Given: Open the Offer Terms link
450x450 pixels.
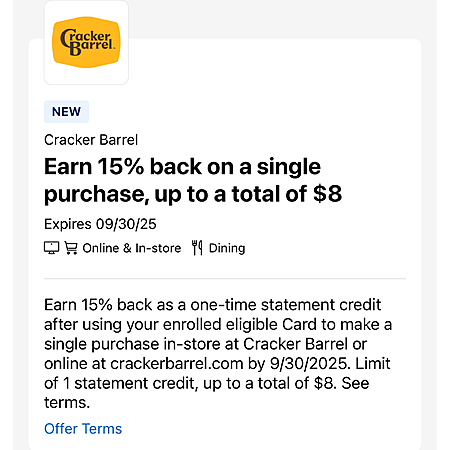Looking at the screenshot, I should click(83, 429).
